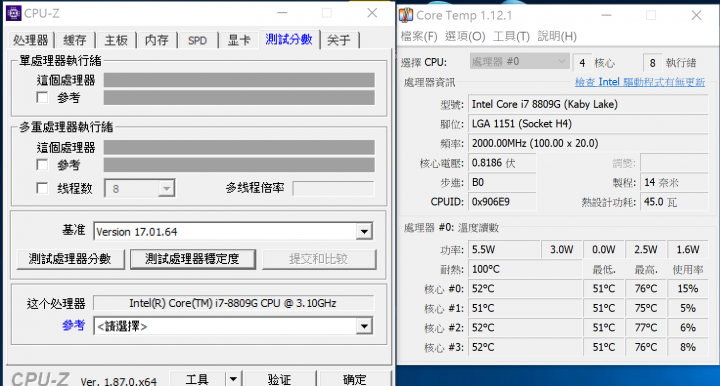Open the 說明(H) menu in Core Temp
Image resolution: width=720 pixels, height=386 pixels.
pyautogui.click(x=557, y=36)
